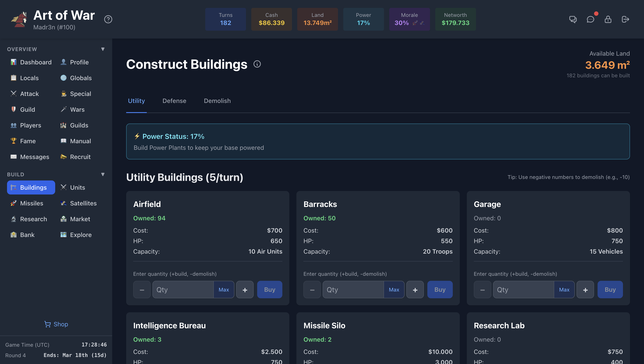The height and width of the screenshot is (364, 644).
Task: Switch to the Defense tab
Action: point(174,101)
